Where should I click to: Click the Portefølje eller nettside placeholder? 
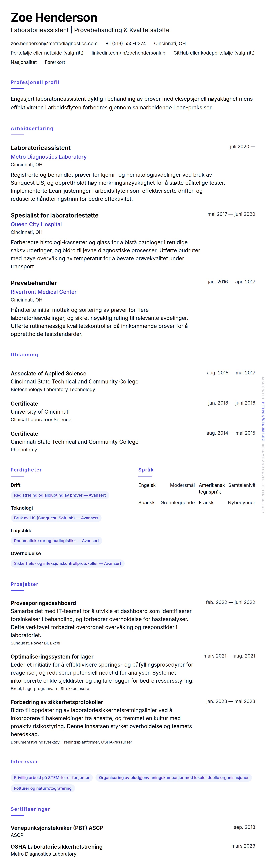click(47, 53)
